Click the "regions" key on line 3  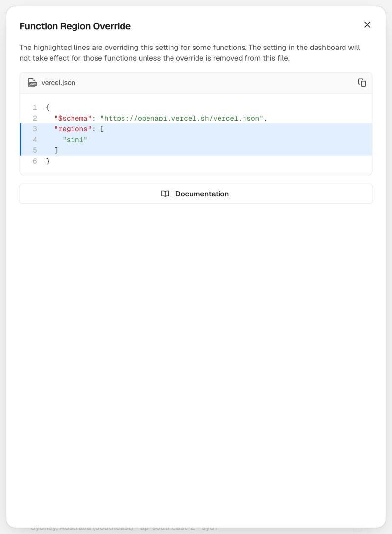[x=73, y=129]
